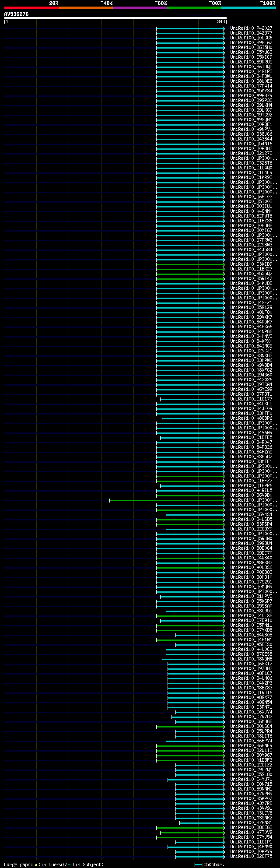Select the UniRef100_Q43844 label
This screenshot has height=868, width=280.
251,139
